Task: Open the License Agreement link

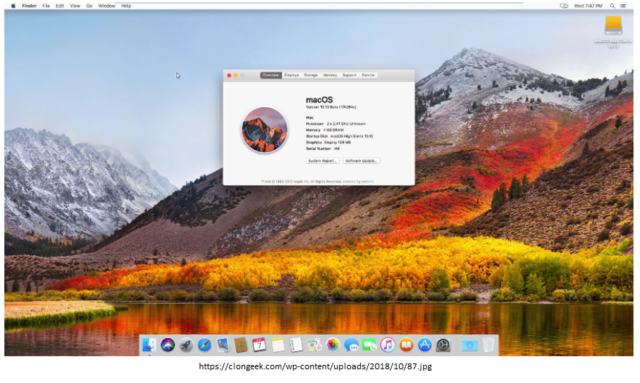Action: pos(358,181)
